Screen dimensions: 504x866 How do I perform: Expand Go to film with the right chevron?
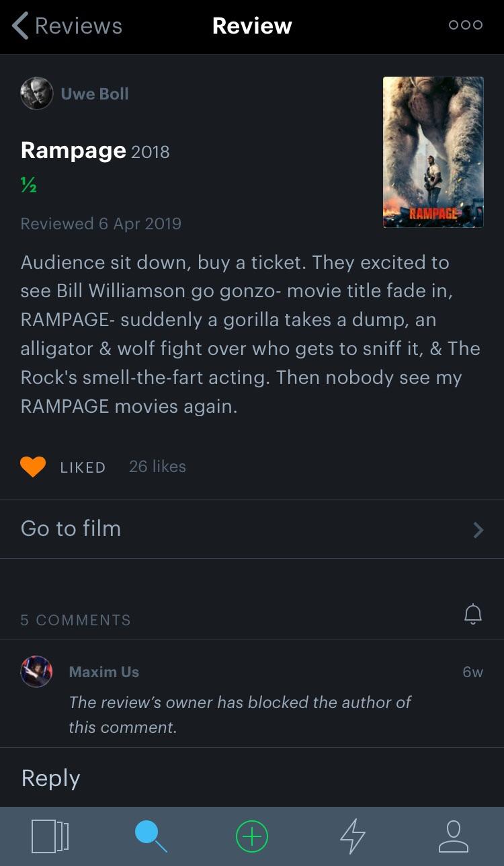coord(478,529)
